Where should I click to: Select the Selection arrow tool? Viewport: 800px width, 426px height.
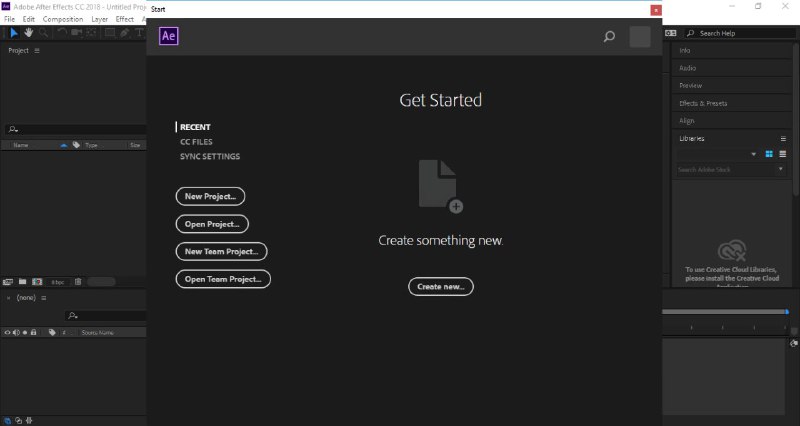point(14,33)
